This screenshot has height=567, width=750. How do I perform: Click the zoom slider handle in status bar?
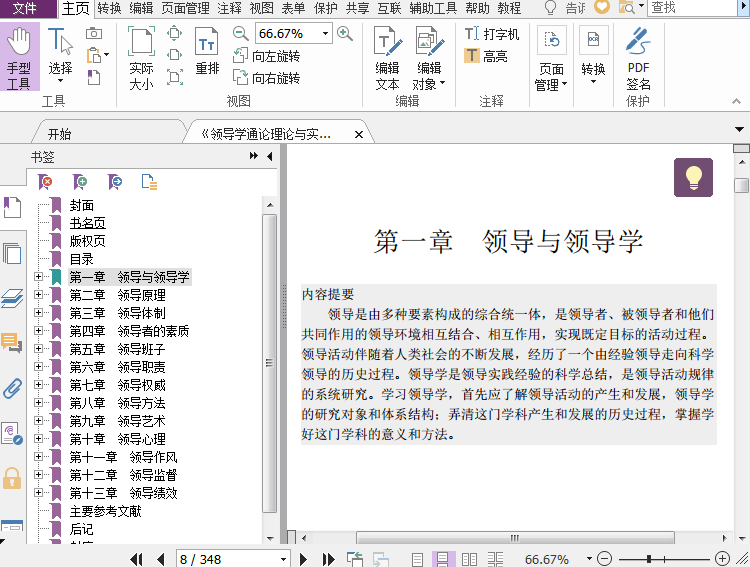point(649,558)
